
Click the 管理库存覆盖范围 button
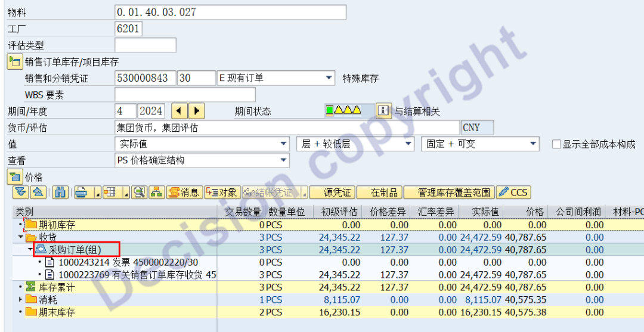coord(449,192)
